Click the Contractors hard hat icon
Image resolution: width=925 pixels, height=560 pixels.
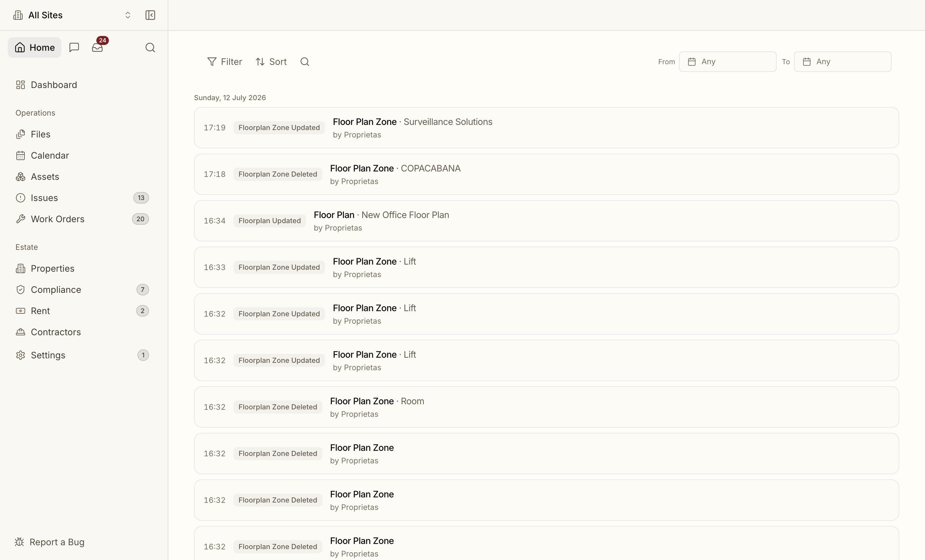(x=21, y=332)
